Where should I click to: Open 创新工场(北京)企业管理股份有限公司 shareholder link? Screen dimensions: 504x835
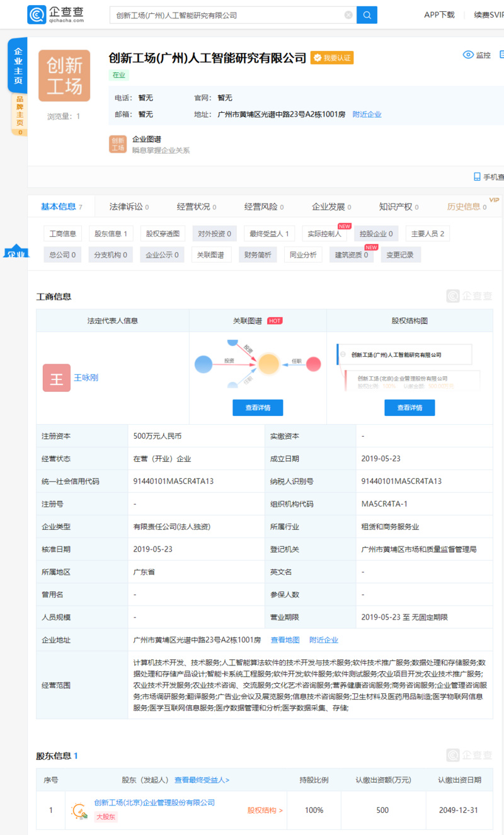154,802
